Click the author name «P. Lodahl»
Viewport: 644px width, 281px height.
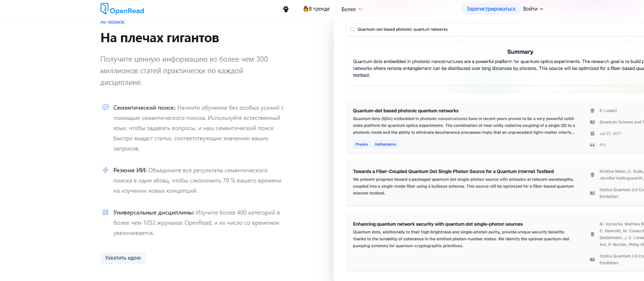[x=609, y=111]
